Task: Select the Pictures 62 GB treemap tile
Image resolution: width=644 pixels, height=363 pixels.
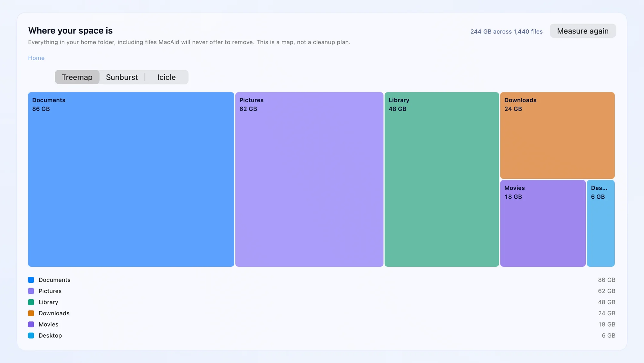Action: click(x=309, y=179)
